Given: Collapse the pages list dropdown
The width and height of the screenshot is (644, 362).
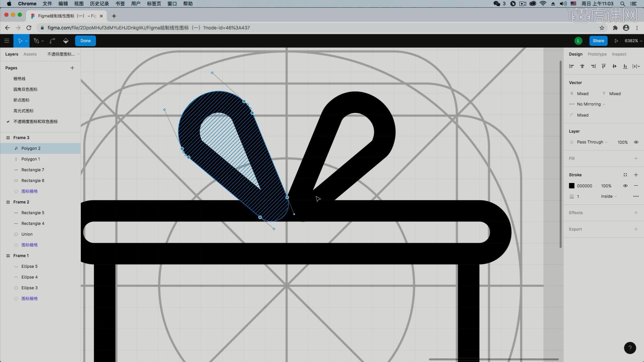Looking at the screenshot, I should pos(63,54).
